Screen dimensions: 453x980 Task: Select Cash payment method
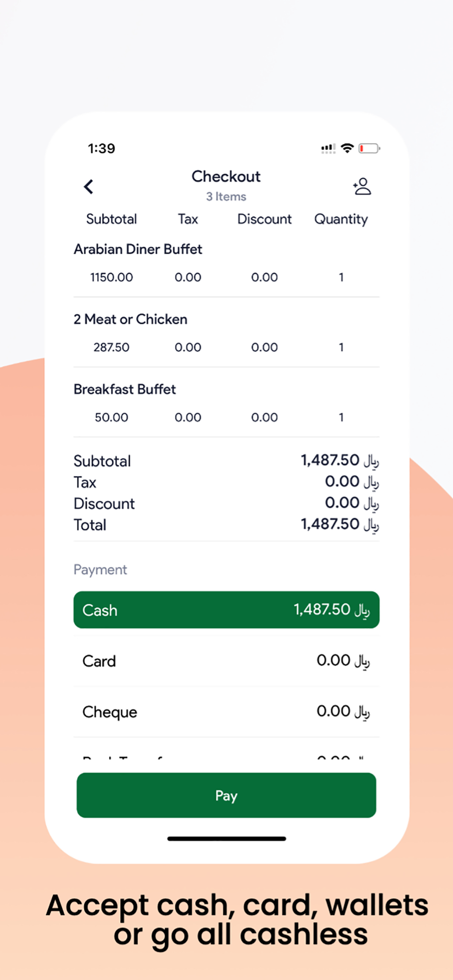pyautogui.click(x=226, y=610)
